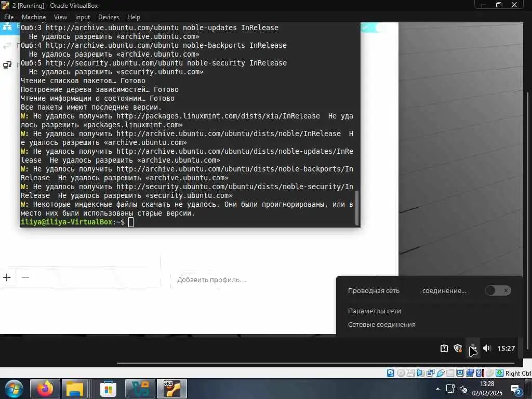The image size is (532, 399).
Task: Click the VirtualBox shared folders indicator
Action: [x=450, y=373]
